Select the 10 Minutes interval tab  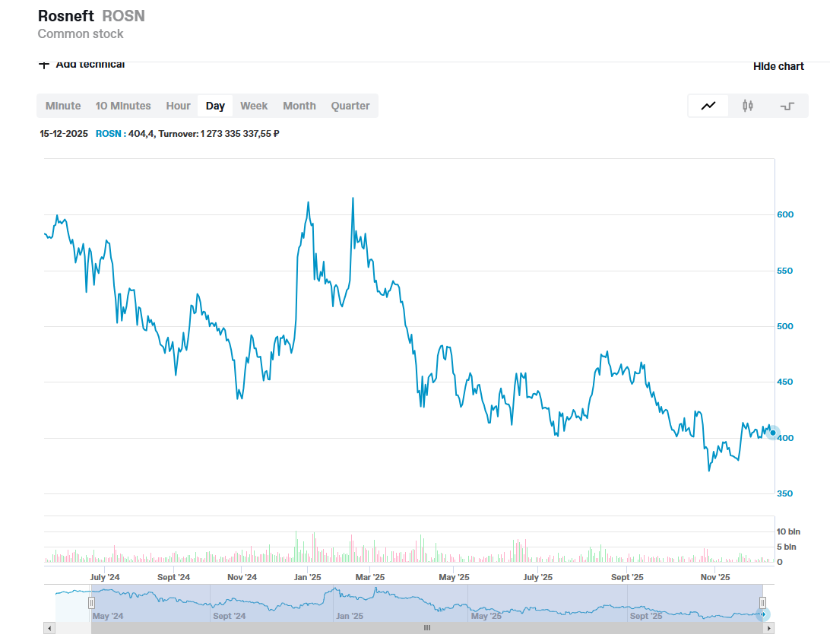[x=123, y=106]
